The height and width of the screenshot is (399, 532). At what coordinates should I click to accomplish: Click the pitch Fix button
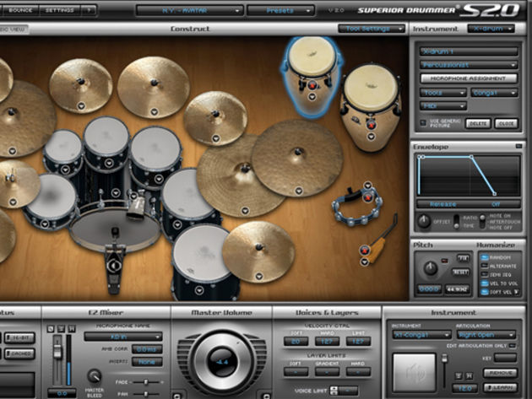463,258
